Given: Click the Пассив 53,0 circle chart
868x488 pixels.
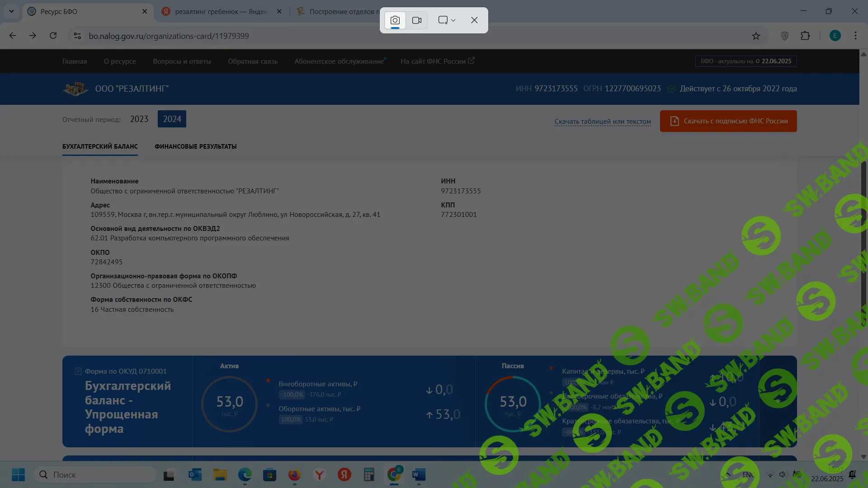Looking at the screenshot, I should click(x=513, y=404).
